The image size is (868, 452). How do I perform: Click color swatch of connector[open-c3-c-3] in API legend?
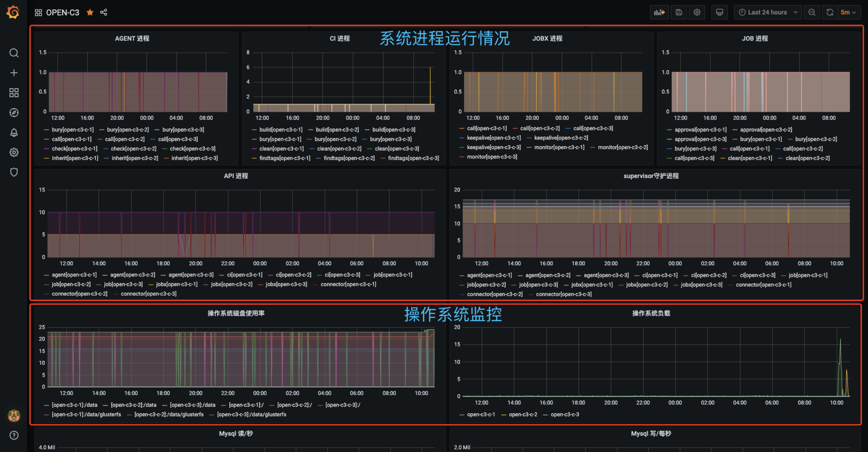[x=116, y=294]
